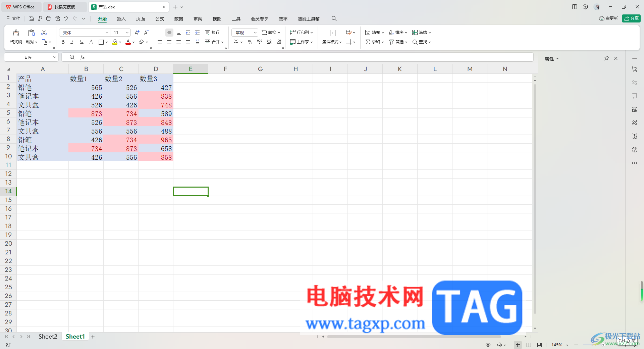
Task: Click the green 分享 share button
Action: pyautogui.click(x=631, y=18)
